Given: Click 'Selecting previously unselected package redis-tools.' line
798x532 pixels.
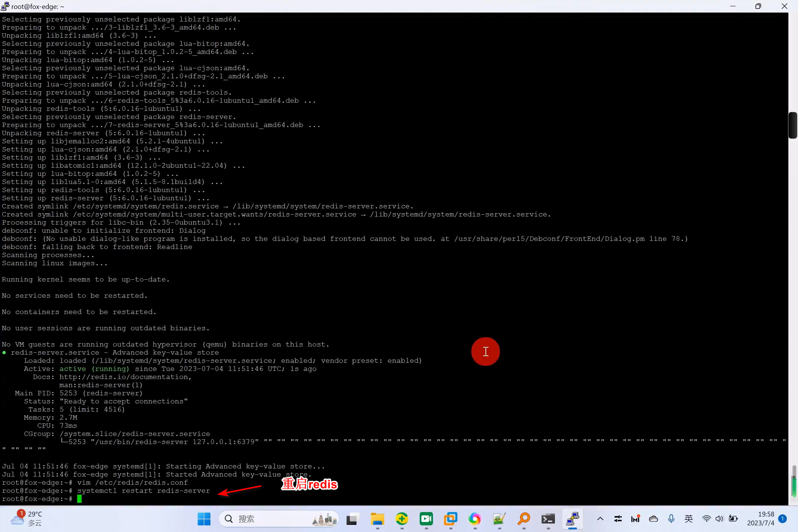Looking at the screenshot, I should [x=117, y=93].
